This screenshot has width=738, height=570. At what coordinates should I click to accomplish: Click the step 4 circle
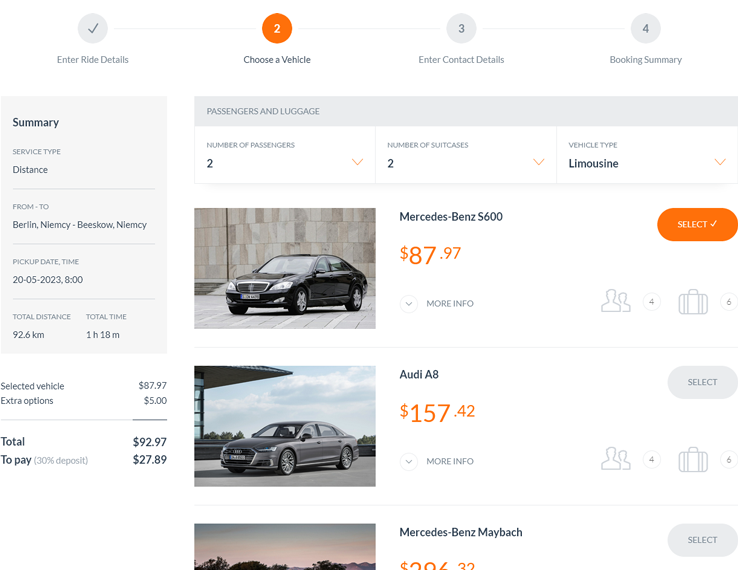645,28
